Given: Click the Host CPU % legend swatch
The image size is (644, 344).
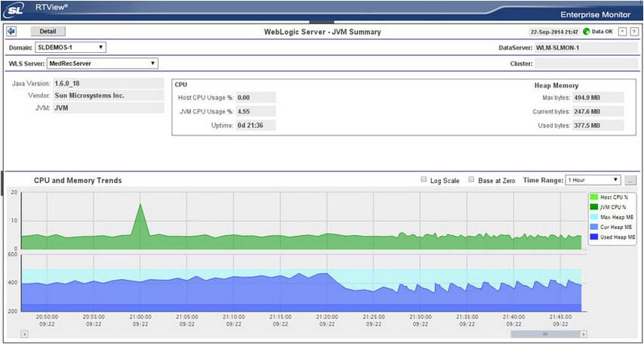Looking at the screenshot, I should coord(593,197).
